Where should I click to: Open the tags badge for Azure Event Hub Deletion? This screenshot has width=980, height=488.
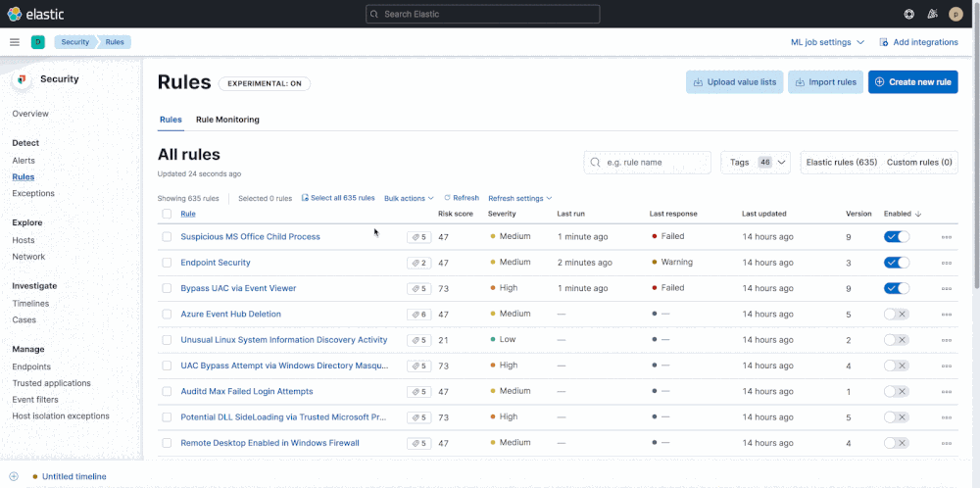(418, 314)
